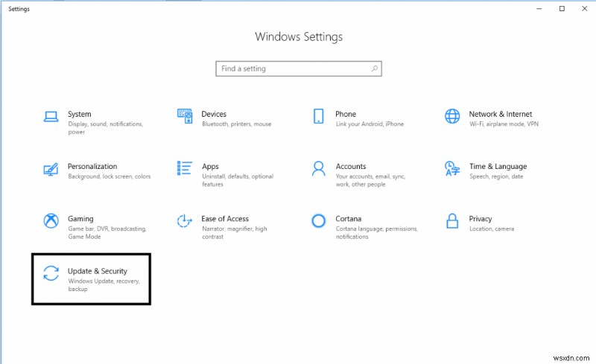Click the Personalization paintbrush icon
This screenshot has width=596, height=364.
(51, 169)
